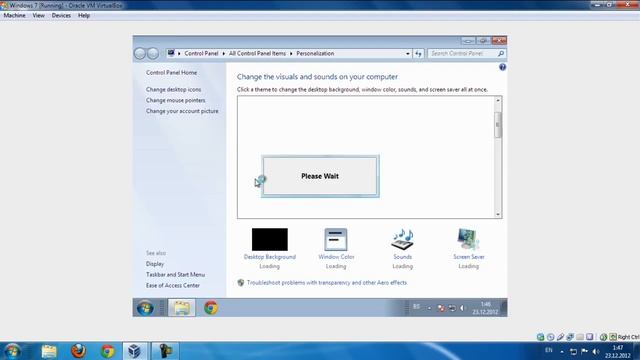Click VirtualBox USB devices status icon
The image size is (640, 360).
click(x=560, y=337)
